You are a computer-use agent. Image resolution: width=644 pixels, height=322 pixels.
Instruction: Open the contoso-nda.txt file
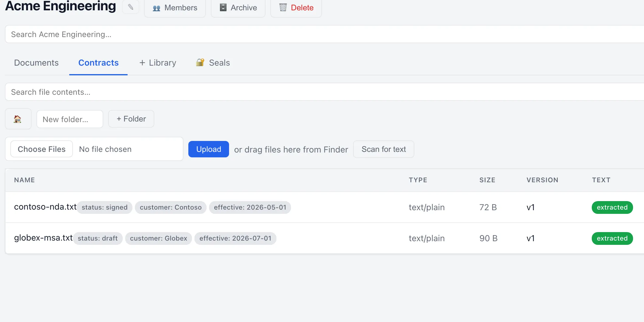[x=45, y=207]
